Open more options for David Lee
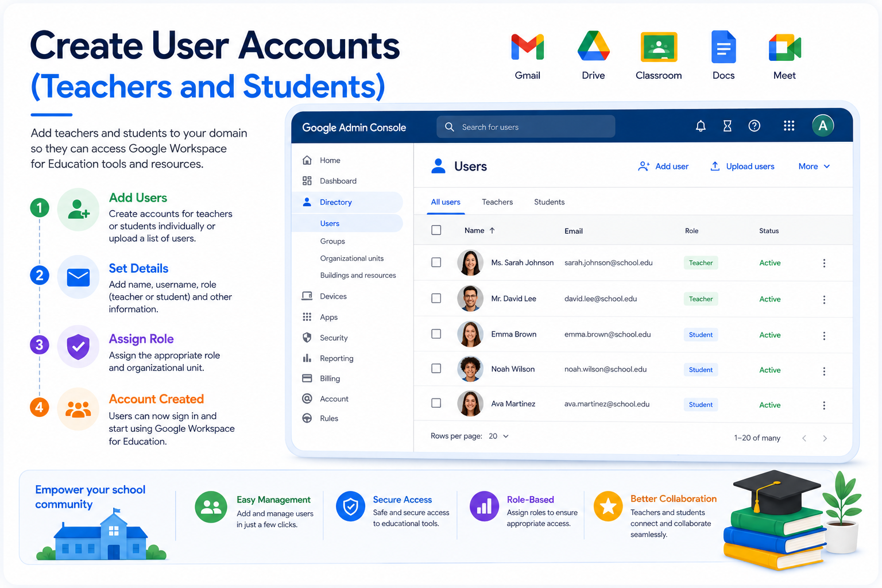This screenshot has width=882, height=588. point(824,300)
